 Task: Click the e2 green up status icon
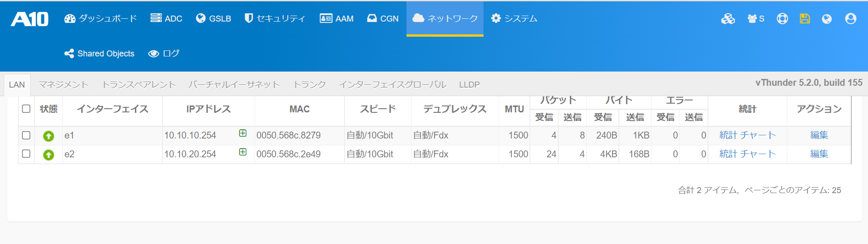pyautogui.click(x=48, y=155)
